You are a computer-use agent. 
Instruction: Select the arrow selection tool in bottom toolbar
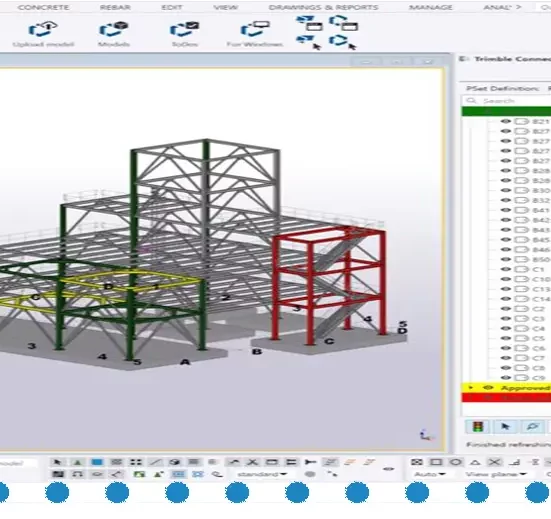tap(58, 462)
